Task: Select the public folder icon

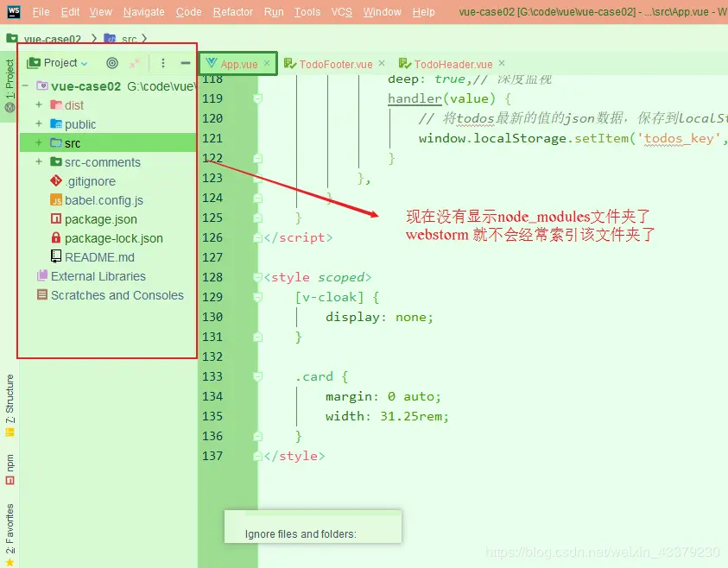Action: coord(56,124)
